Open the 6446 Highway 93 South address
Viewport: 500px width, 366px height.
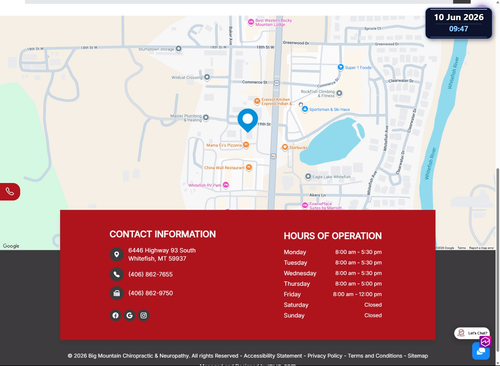tap(162, 255)
